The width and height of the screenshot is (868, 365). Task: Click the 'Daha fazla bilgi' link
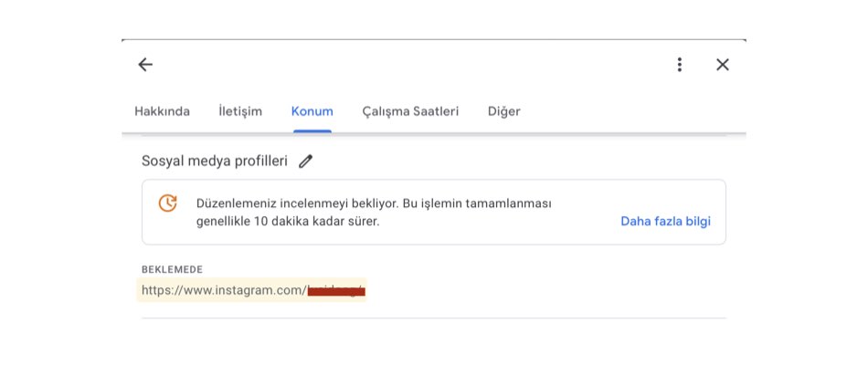(x=665, y=221)
